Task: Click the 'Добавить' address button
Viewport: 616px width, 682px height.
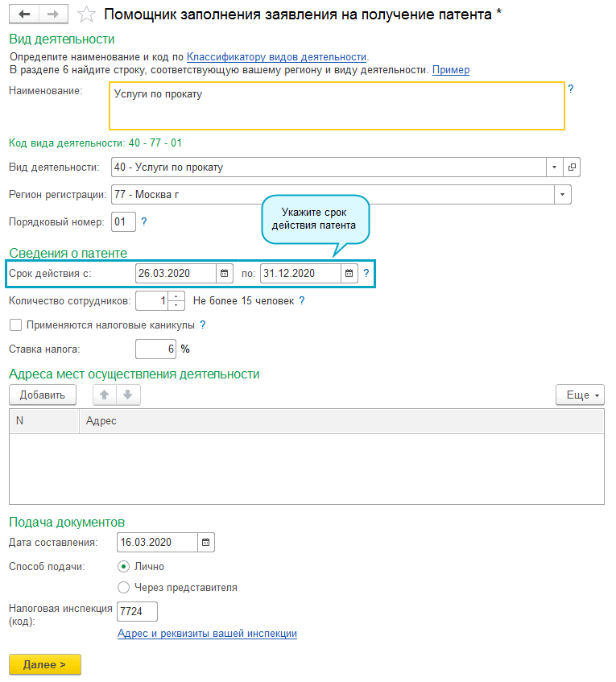Action: [x=42, y=395]
